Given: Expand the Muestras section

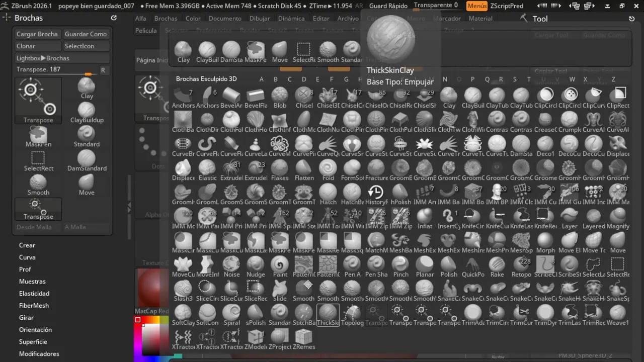Looking at the screenshot, I should coord(32,282).
